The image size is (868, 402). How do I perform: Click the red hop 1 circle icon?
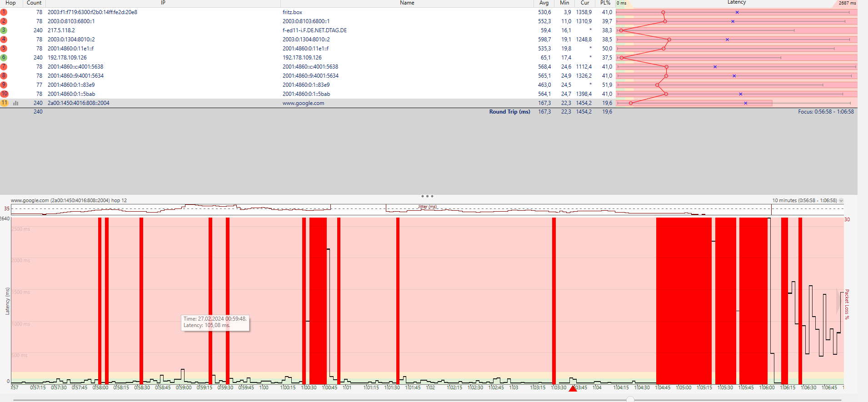(x=4, y=12)
